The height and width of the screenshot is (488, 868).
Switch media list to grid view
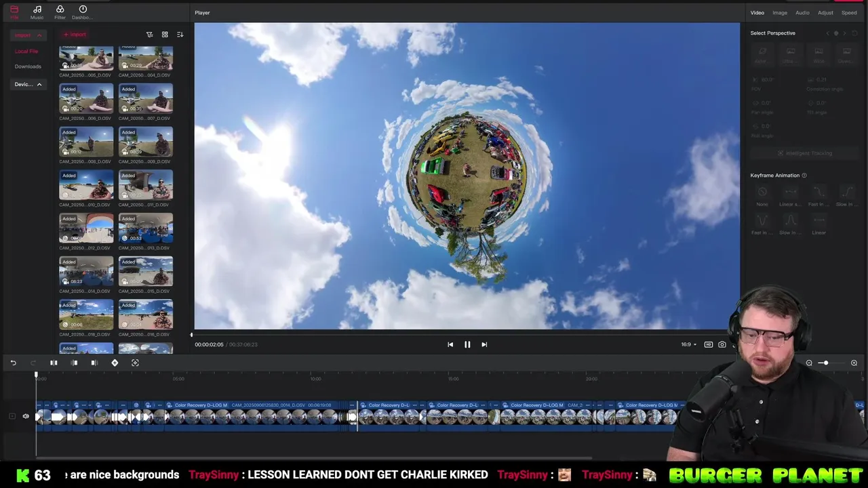click(x=165, y=35)
